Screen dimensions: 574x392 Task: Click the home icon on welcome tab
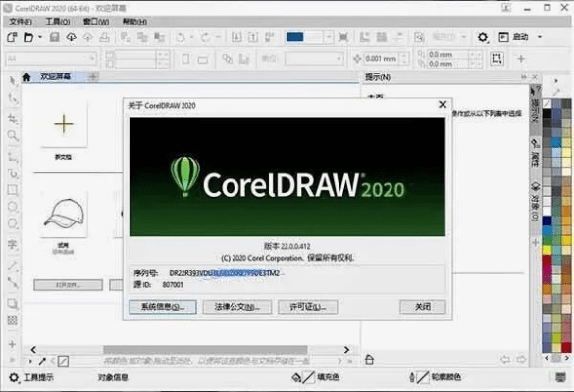pos(26,76)
